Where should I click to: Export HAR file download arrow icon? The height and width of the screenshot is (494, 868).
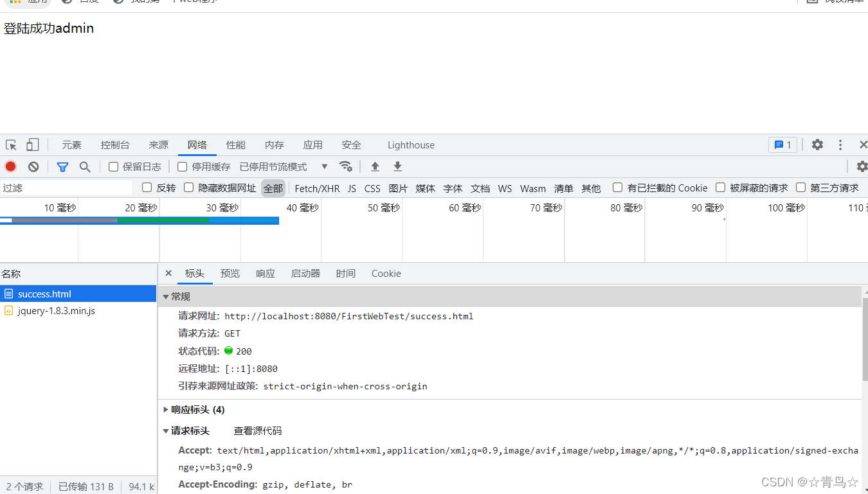click(398, 166)
